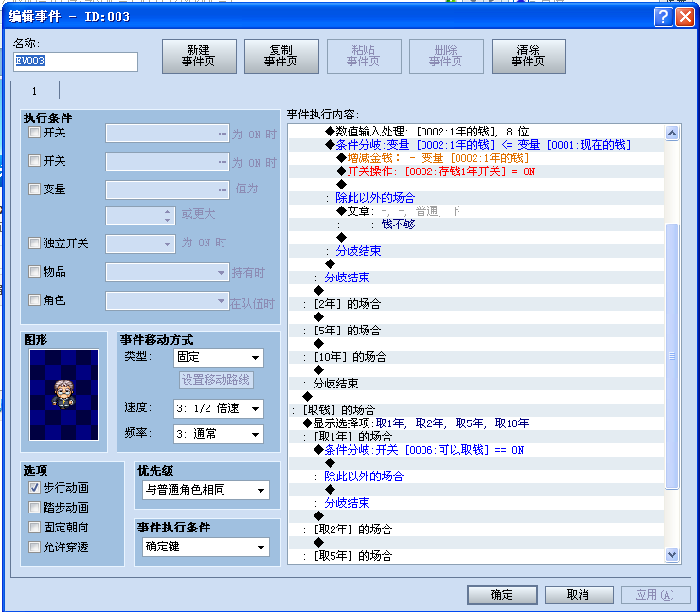Select the [5年] 的场合 line

pos(476,331)
